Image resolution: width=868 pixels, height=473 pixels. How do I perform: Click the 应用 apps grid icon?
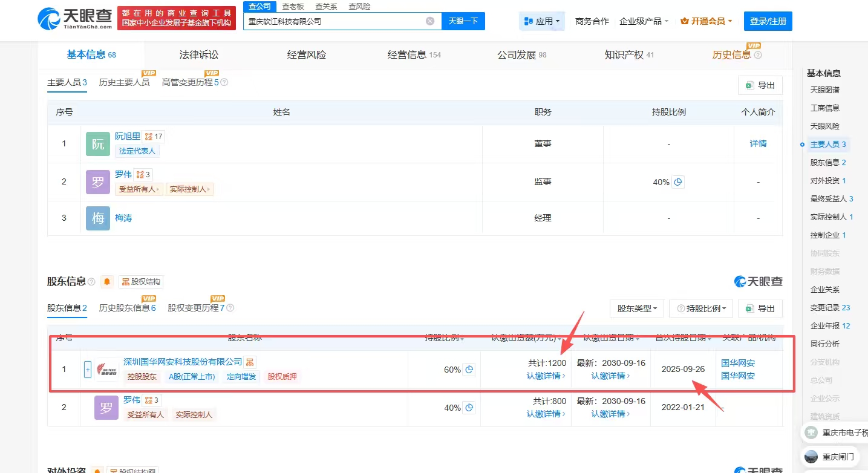tap(528, 21)
